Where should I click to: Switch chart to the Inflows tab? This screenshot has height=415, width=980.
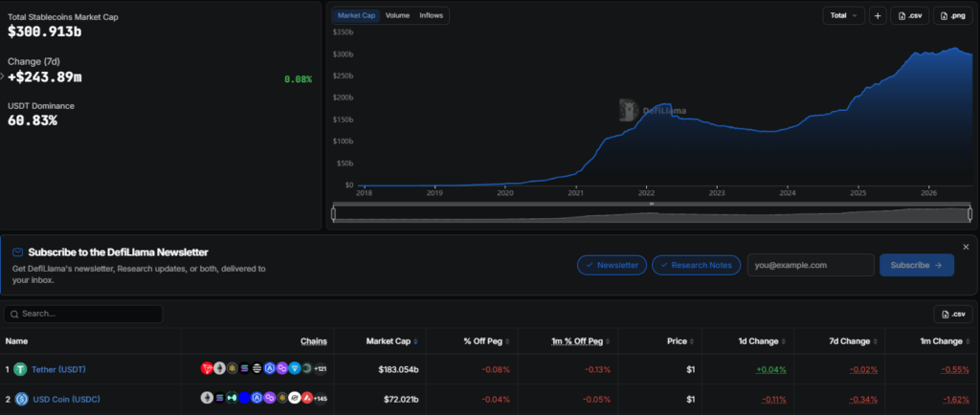pos(432,15)
